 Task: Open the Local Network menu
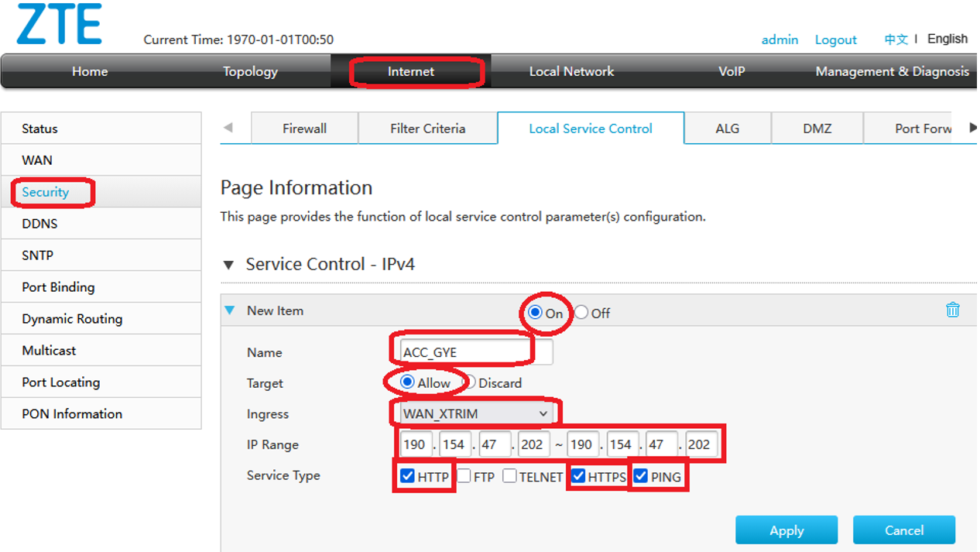coord(571,71)
